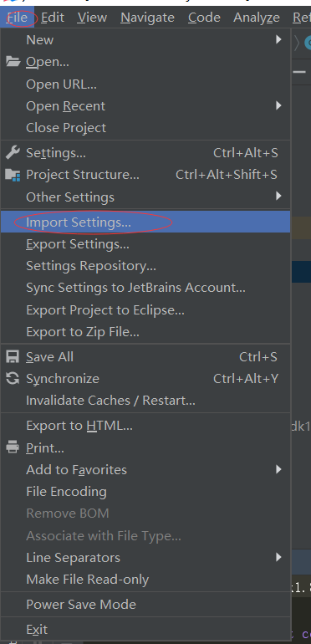Expand the Add to Favorites submenu
Image resolution: width=311 pixels, height=644 pixels.
pyautogui.click(x=145, y=469)
